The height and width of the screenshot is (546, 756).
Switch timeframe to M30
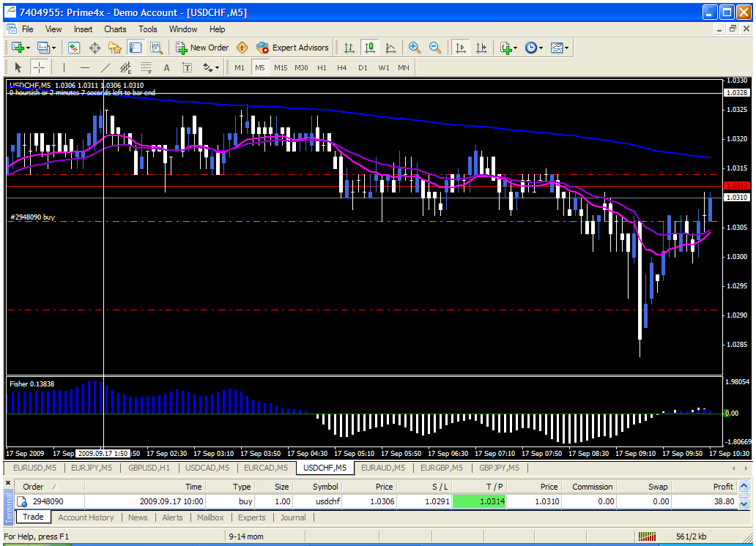coord(301,68)
